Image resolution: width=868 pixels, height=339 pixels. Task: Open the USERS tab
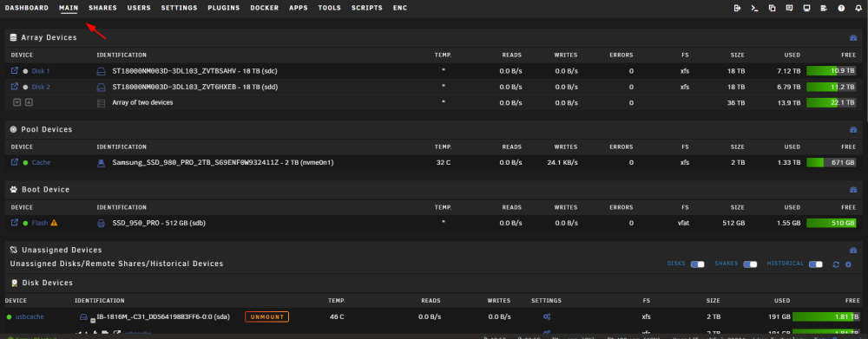click(x=139, y=9)
